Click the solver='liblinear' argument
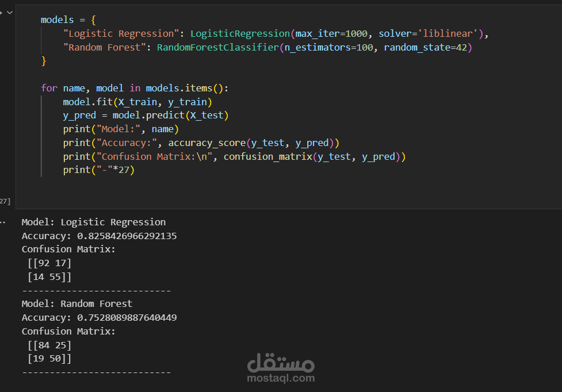The image size is (562, 392). click(428, 34)
